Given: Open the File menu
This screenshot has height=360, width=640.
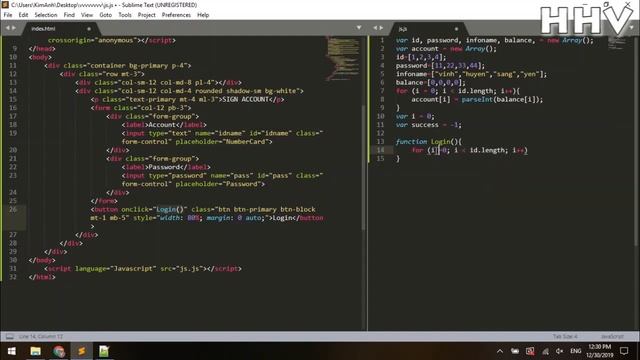Looking at the screenshot, I should [8, 15].
